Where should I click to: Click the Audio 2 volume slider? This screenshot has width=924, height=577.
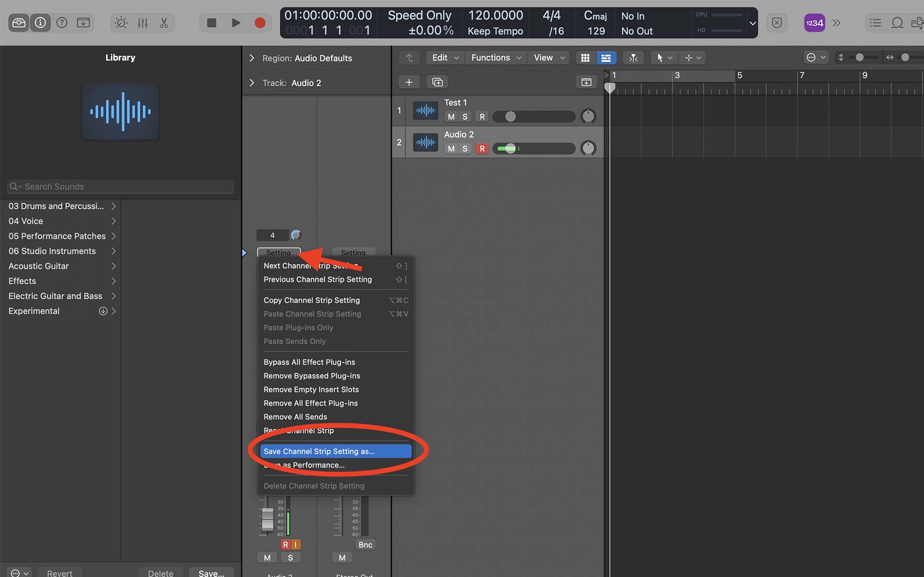coord(534,148)
